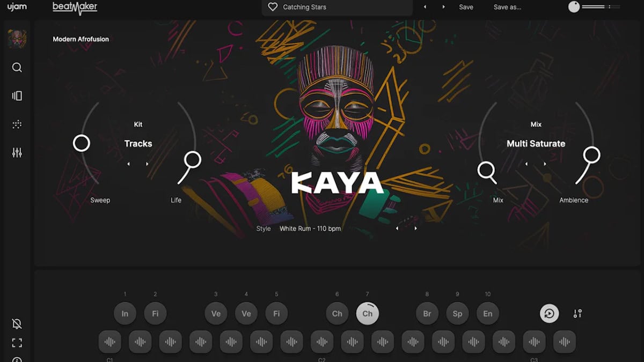Open the search magnifier in left sidebar

[17, 68]
